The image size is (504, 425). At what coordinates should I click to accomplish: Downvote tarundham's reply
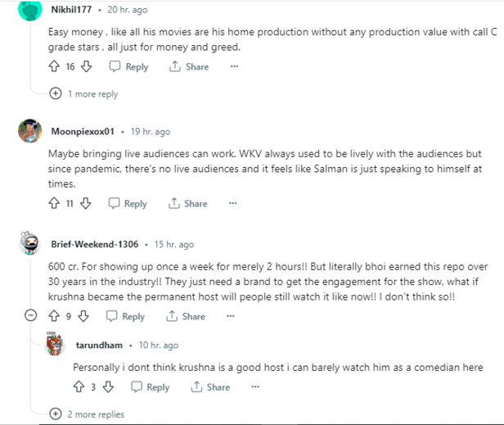click(x=107, y=387)
